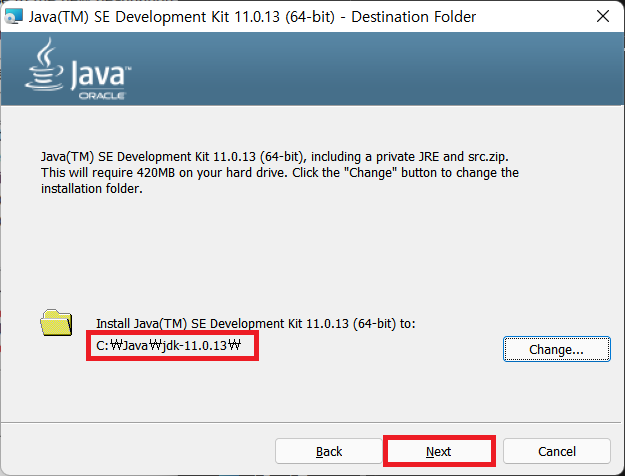The height and width of the screenshot is (476, 625).
Task: Open the Change... folder dialog
Action: point(556,349)
